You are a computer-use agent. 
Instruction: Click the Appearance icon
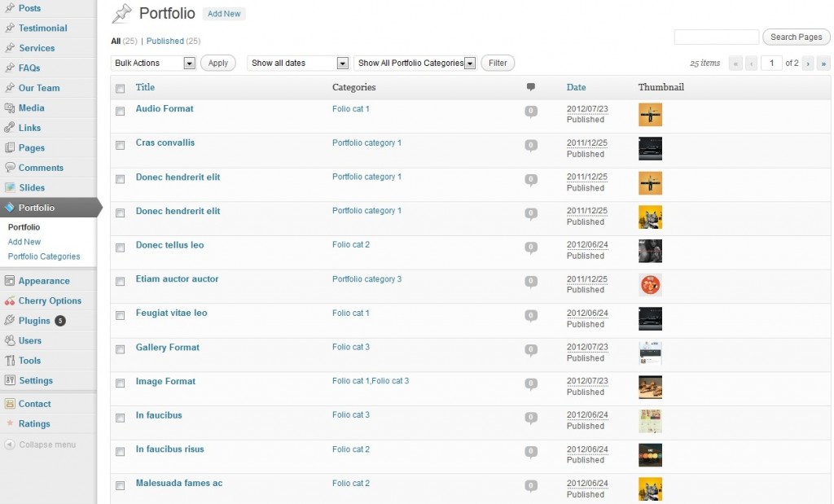point(10,280)
